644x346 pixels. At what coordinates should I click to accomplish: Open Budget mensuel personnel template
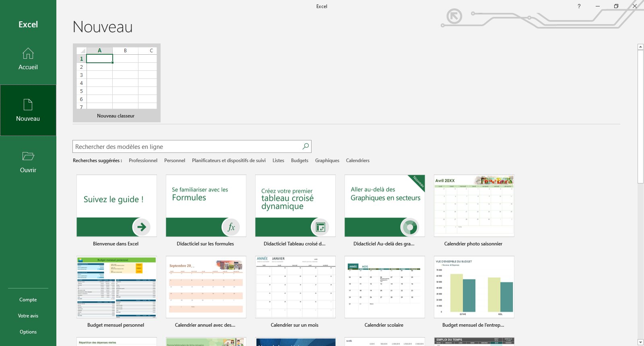tap(117, 287)
